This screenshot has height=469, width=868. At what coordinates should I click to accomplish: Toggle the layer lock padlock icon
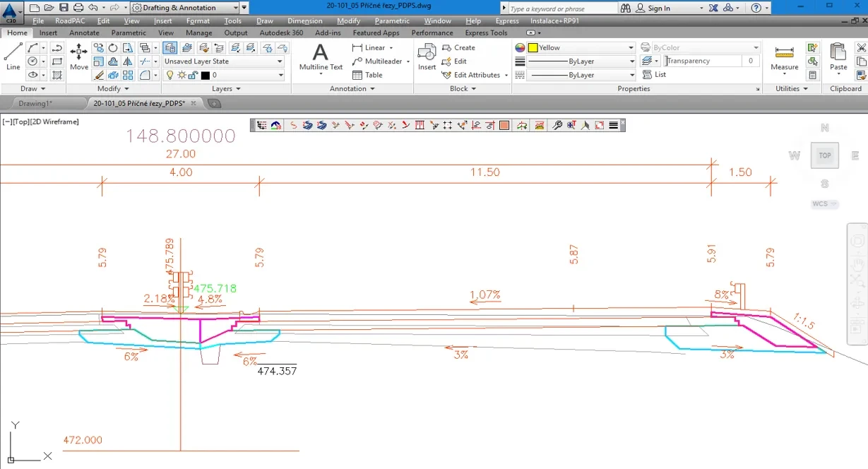point(193,75)
